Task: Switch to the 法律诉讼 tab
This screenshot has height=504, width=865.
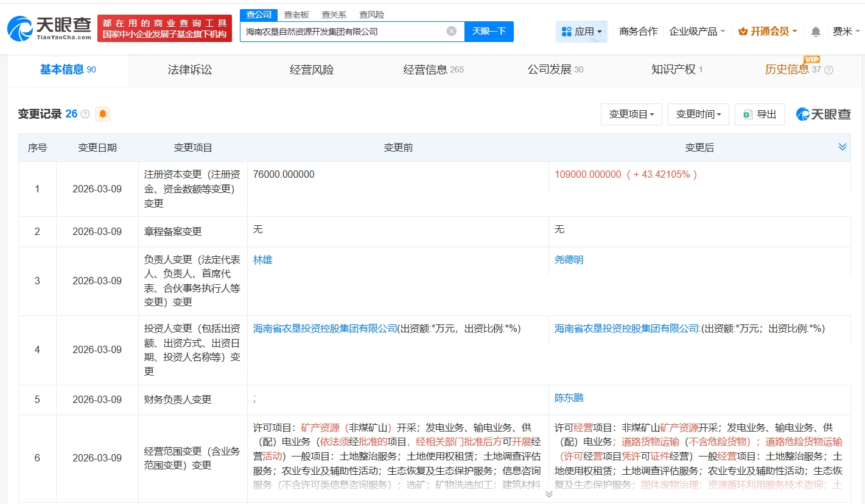Action: click(190, 70)
